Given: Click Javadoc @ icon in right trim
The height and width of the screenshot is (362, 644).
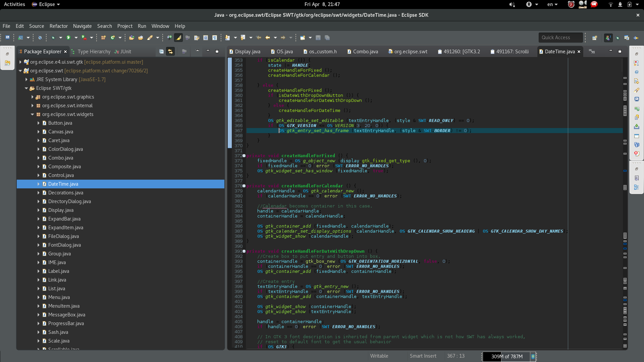Looking at the screenshot, I should [637, 72].
